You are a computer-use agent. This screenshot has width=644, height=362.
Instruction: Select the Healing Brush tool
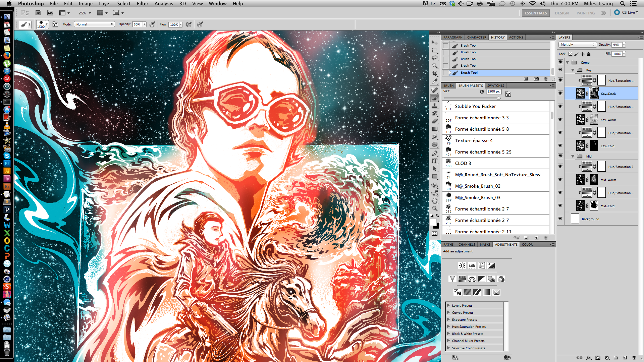pyautogui.click(x=435, y=90)
